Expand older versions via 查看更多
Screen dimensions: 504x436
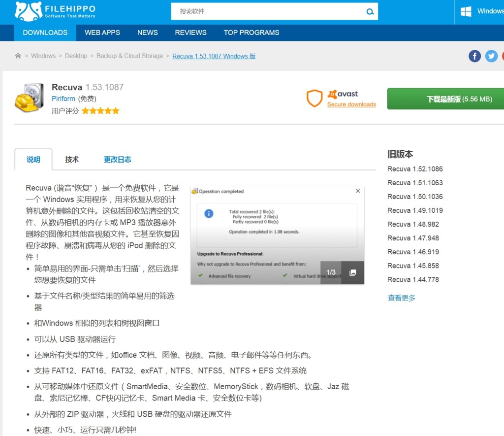tap(401, 298)
